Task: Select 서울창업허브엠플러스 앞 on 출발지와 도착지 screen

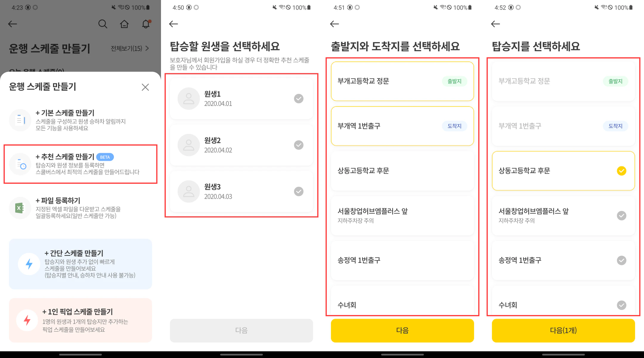Action: [x=402, y=215]
